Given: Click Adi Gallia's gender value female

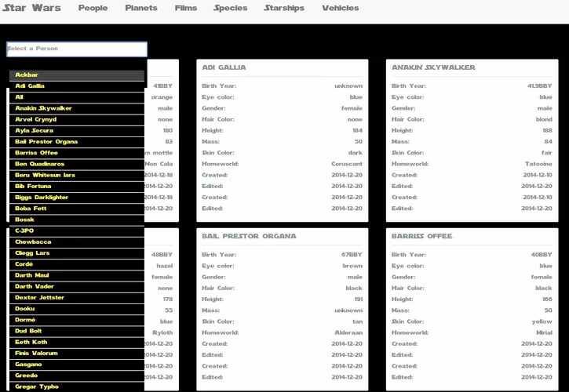Looking at the screenshot, I should click(x=352, y=108).
